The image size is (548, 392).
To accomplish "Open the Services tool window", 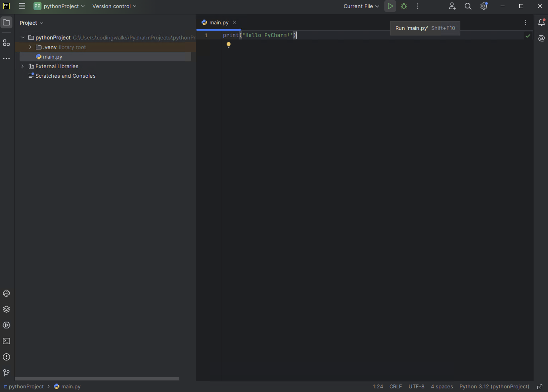I will (x=6, y=325).
